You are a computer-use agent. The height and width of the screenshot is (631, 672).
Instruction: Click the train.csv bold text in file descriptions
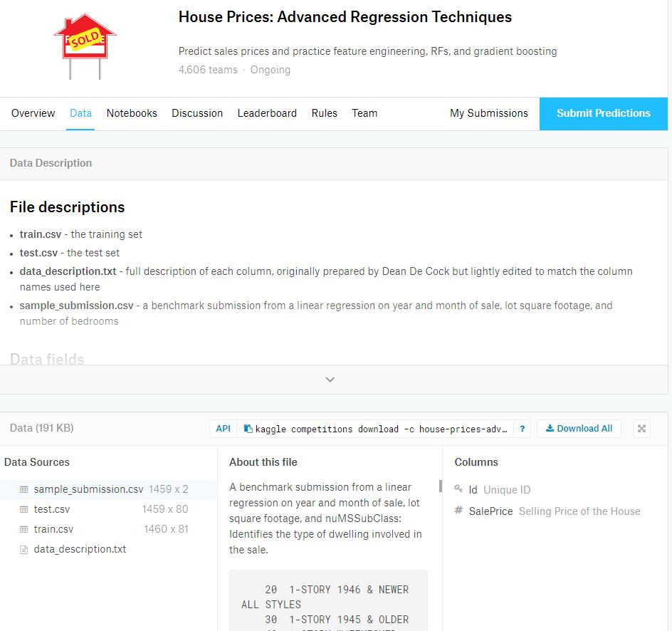[x=41, y=234]
